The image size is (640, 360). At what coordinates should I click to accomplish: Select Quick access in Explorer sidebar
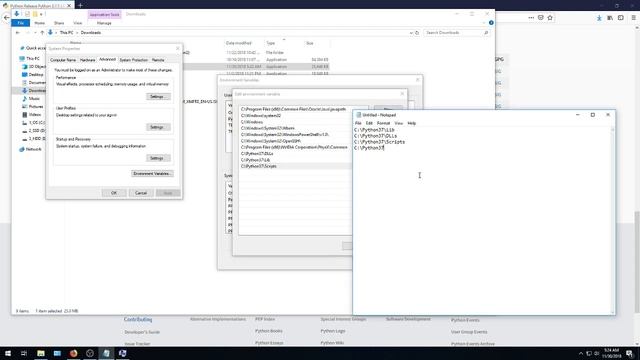(33, 48)
